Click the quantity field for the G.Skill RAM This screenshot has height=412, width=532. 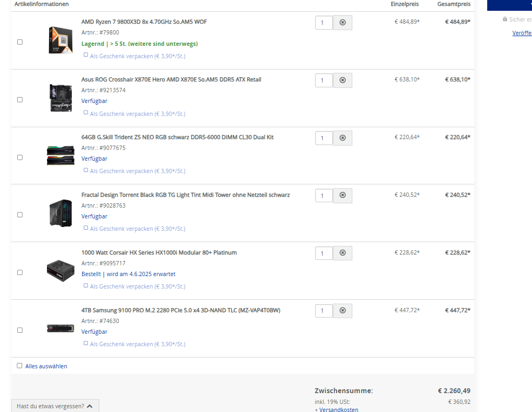pos(324,138)
